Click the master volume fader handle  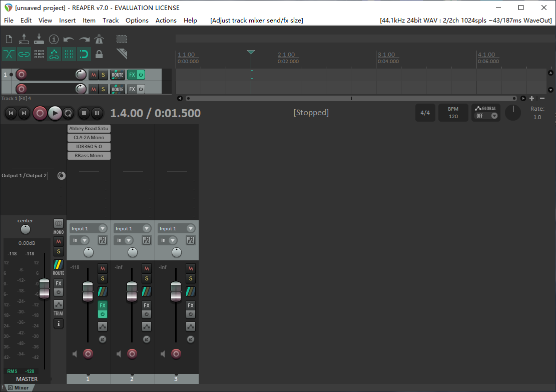pyautogui.click(x=45, y=288)
